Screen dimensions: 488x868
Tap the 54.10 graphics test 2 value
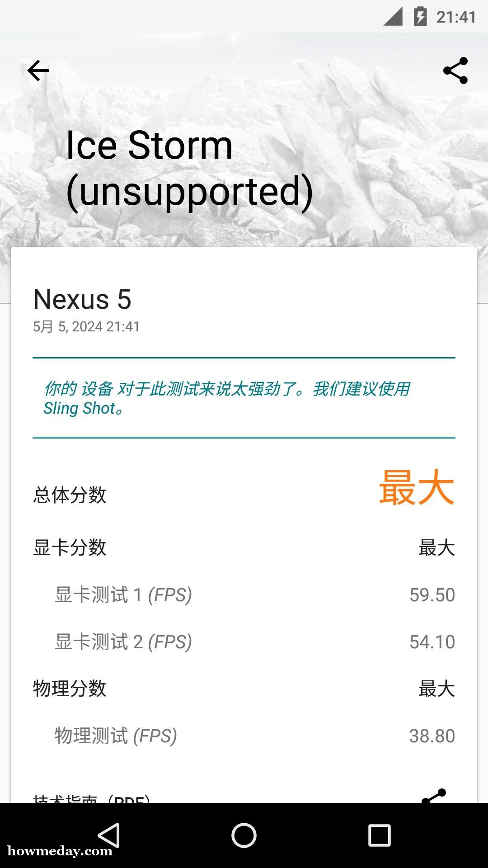pos(432,642)
